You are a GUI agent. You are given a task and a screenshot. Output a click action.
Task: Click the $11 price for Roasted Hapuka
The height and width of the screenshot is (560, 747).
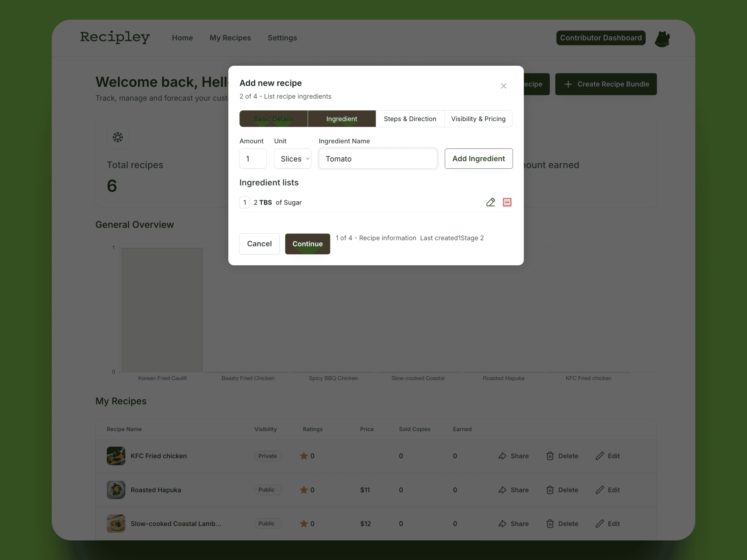point(365,490)
